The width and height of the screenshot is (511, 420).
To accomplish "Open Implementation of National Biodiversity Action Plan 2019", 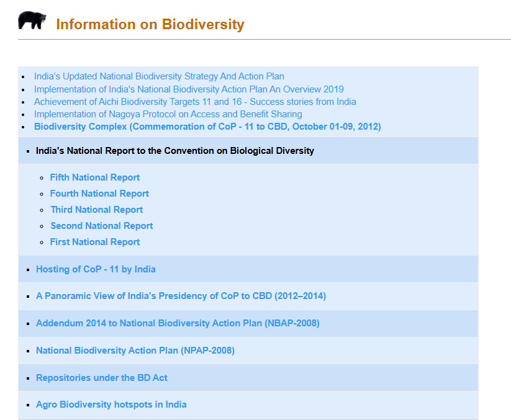I will tap(189, 89).
